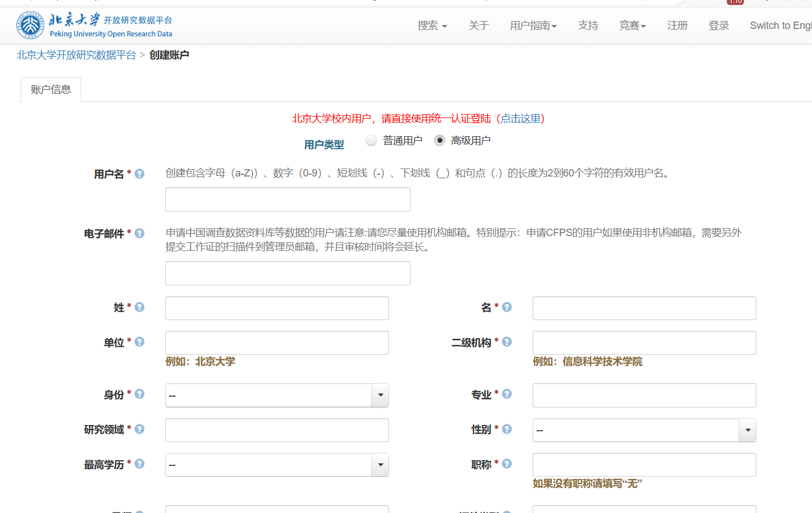Go to the 关于 page
Viewport: 812px width, 513px height.
(479, 26)
